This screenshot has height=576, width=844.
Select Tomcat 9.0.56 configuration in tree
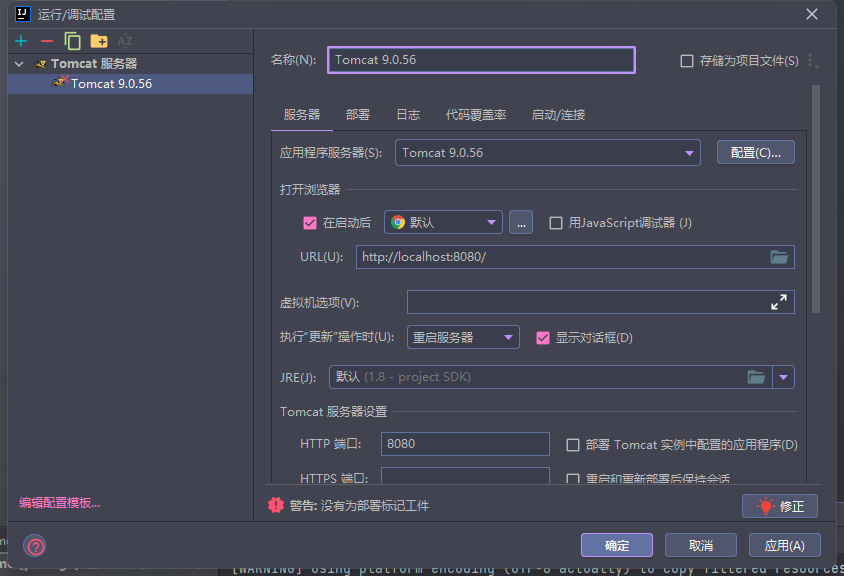pos(130,84)
